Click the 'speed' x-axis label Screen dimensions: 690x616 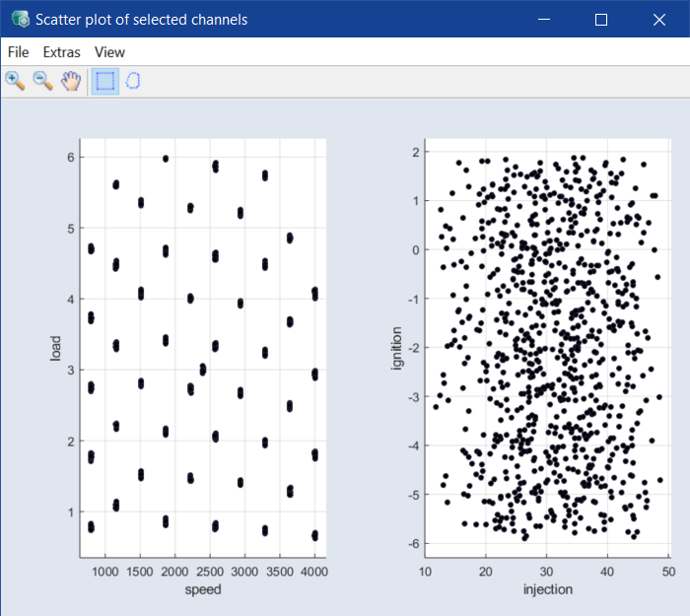coord(203,589)
